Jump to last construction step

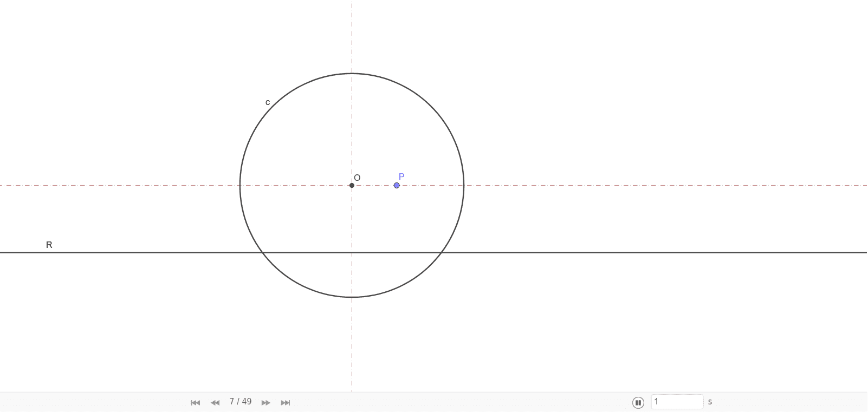pos(286,402)
